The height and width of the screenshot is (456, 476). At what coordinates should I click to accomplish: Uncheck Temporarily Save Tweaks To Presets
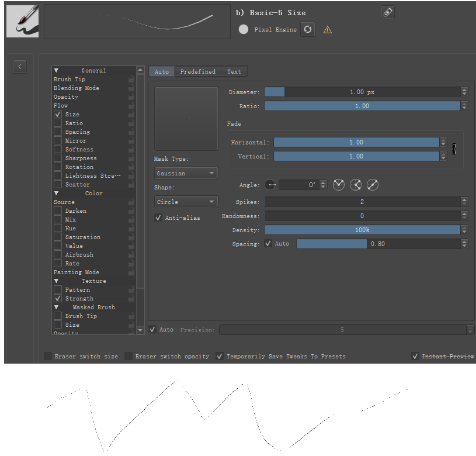[x=220, y=356]
